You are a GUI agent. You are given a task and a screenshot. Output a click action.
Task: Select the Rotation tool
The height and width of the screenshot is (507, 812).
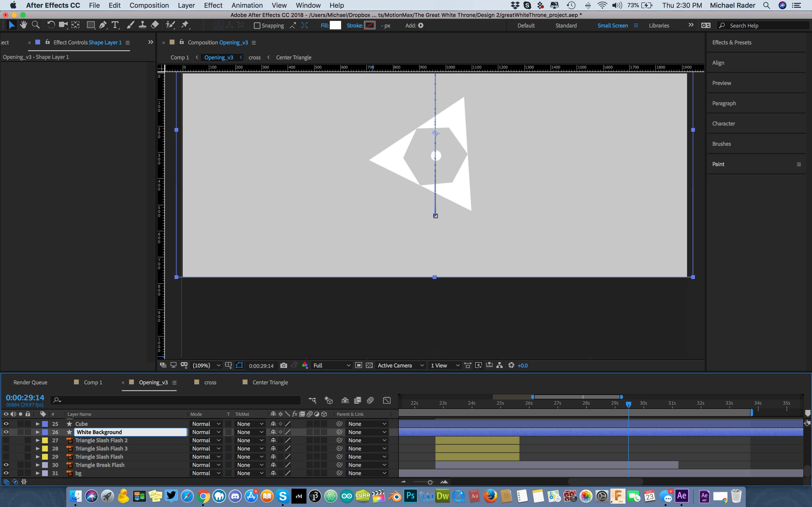[x=51, y=25]
